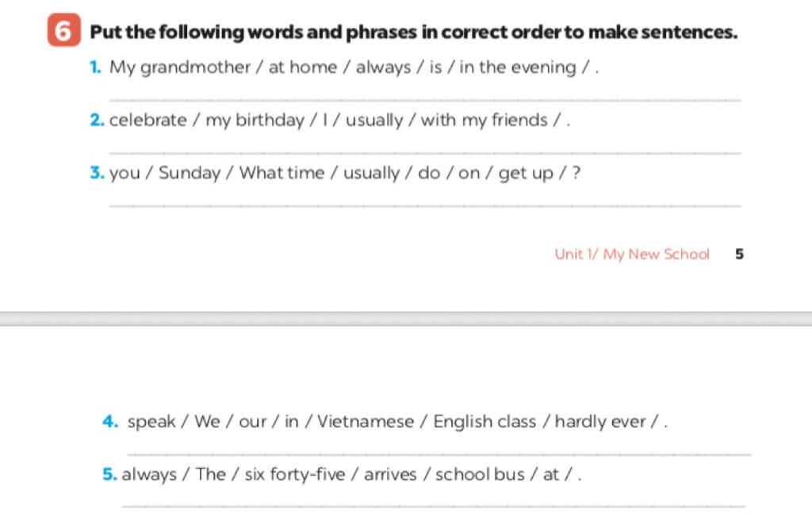
Task: Click the exercise heading about correct order
Action: [413, 33]
